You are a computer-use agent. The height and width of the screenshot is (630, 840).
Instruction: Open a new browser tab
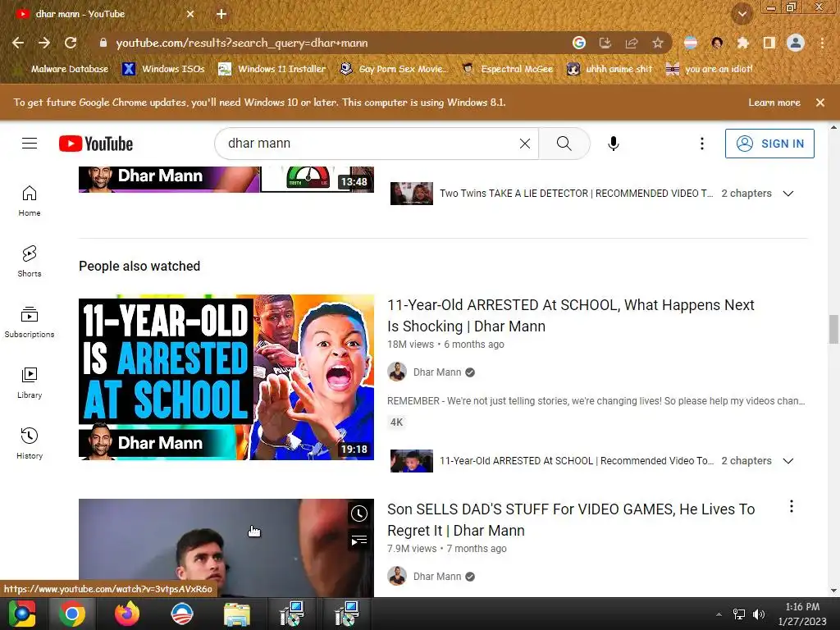click(x=221, y=14)
